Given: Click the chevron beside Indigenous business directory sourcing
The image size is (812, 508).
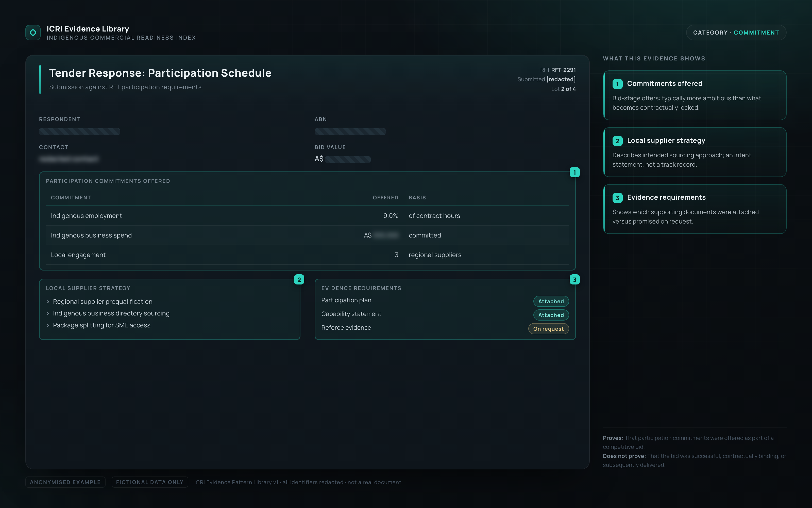Looking at the screenshot, I should [x=48, y=313].
